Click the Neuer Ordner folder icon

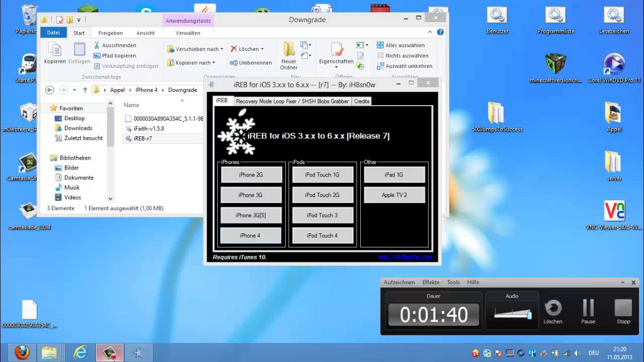point(289,49)
